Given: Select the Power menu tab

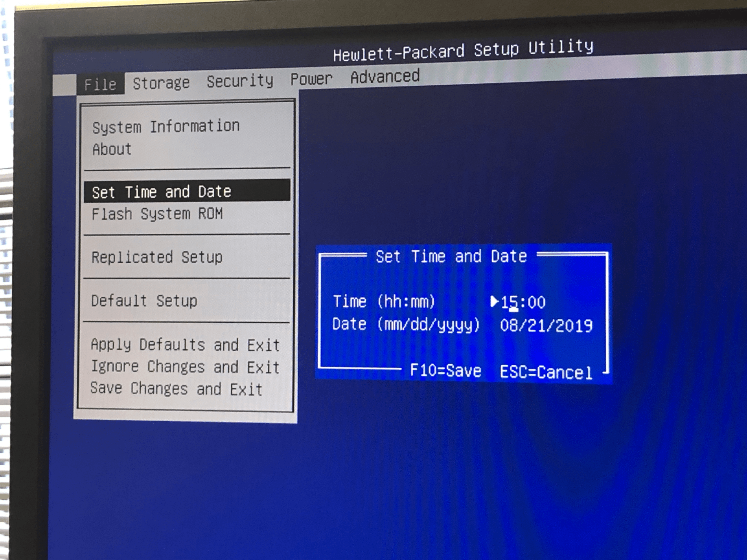Looking at the screenshot, I should (311, 79).
